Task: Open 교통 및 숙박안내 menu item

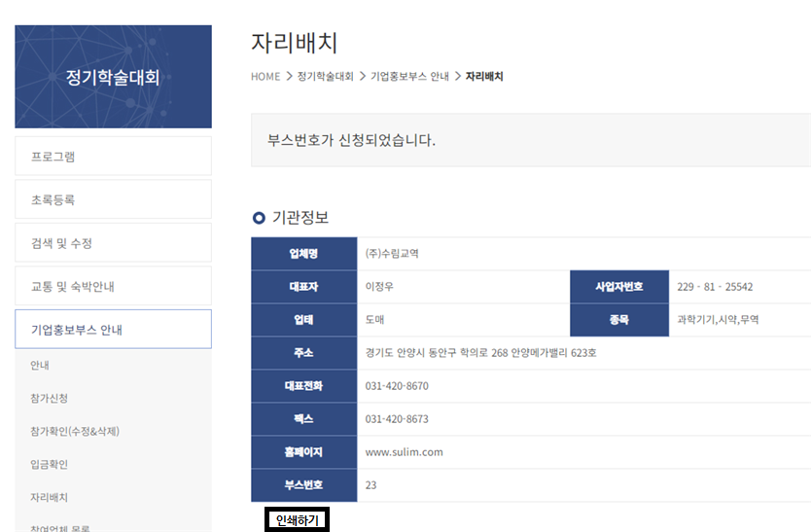Action: point(113,286)
